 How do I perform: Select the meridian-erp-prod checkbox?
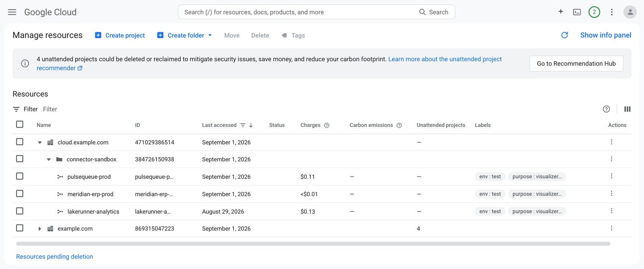coord(20,194)
